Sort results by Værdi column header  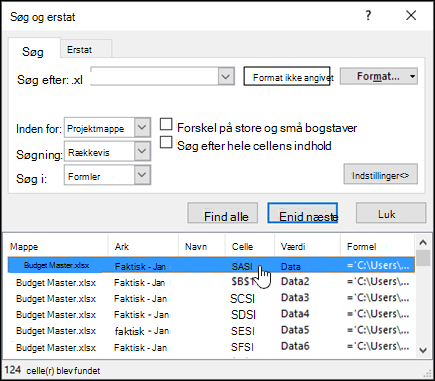tap(307, 246)
